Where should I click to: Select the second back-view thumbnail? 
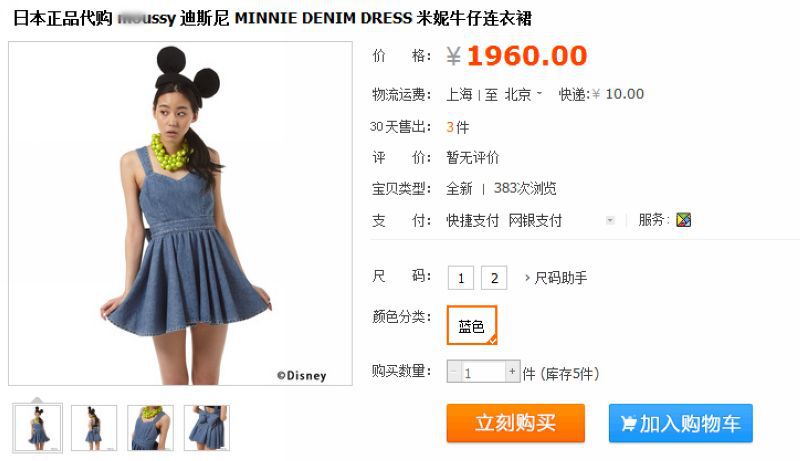[x=94, y=428]
